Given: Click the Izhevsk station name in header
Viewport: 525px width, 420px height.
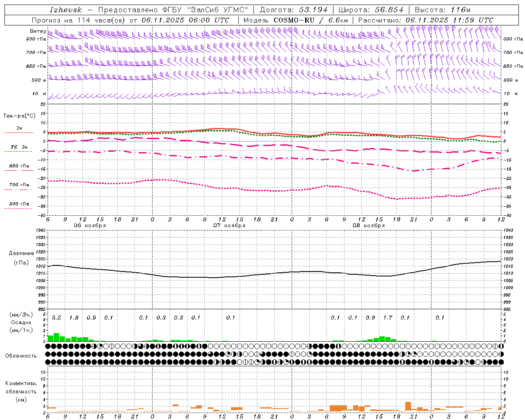Looking at the screenshot, I should tap(66, 10).
